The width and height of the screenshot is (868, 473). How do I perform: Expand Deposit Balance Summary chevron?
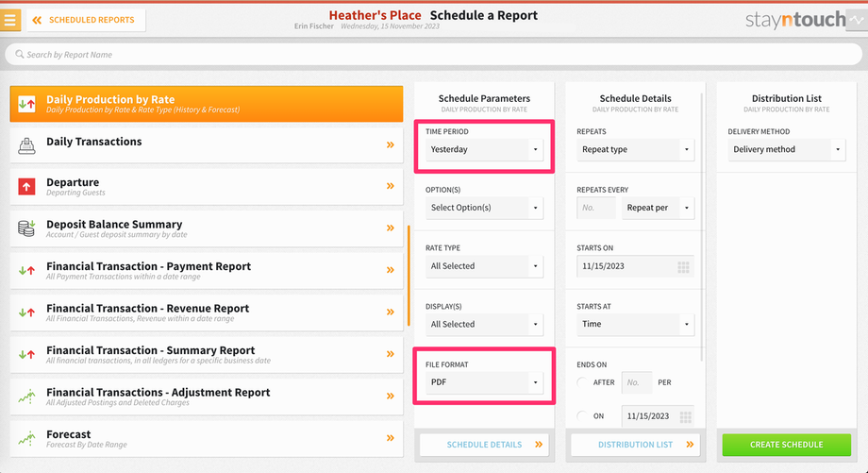coord(391,228)
